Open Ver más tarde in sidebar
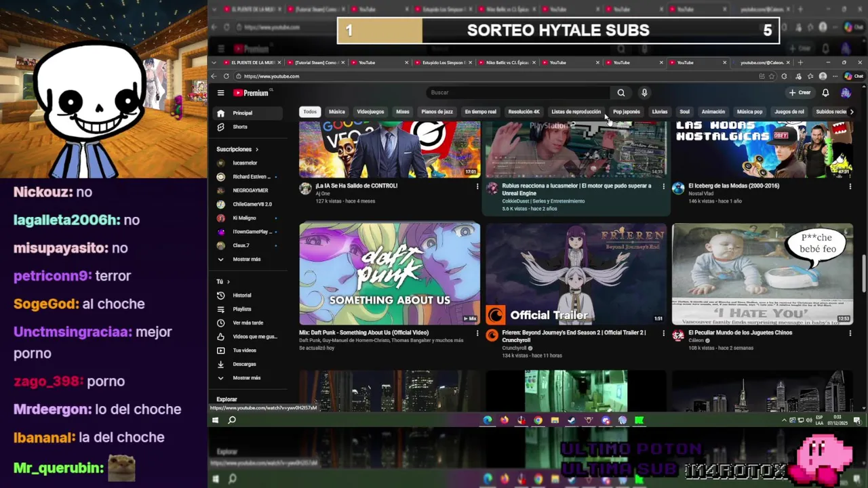This screenshot has height=488, width=868. tap(248, 323)
